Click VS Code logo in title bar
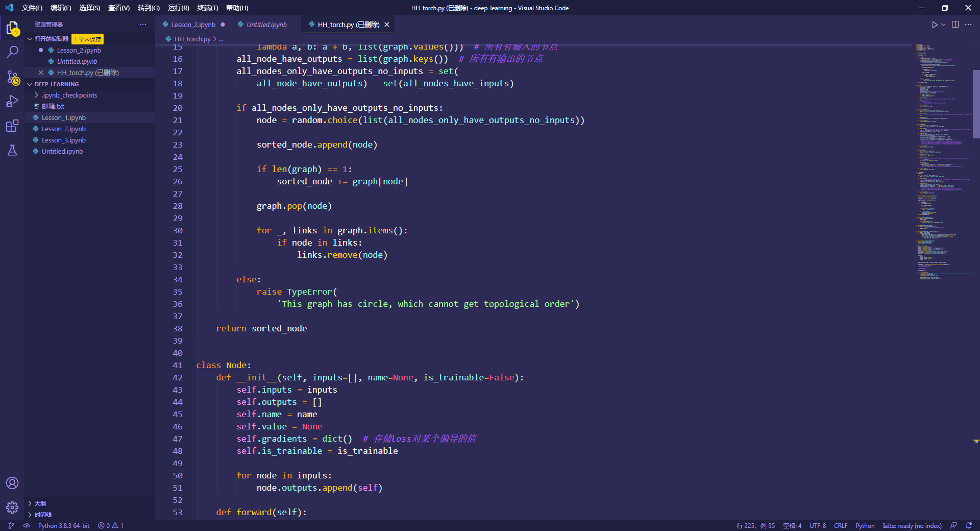980x531 pixels. pos(9,8)
